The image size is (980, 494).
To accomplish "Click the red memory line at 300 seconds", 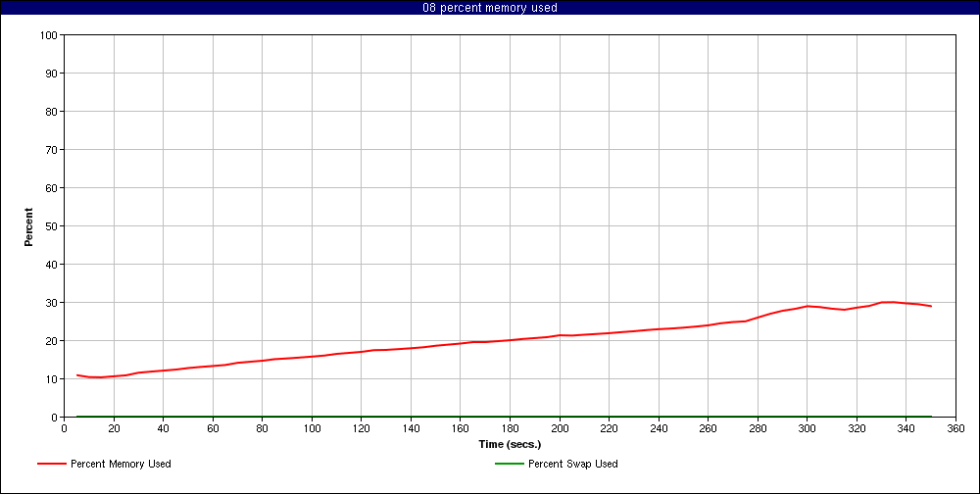I will point(808,306).
